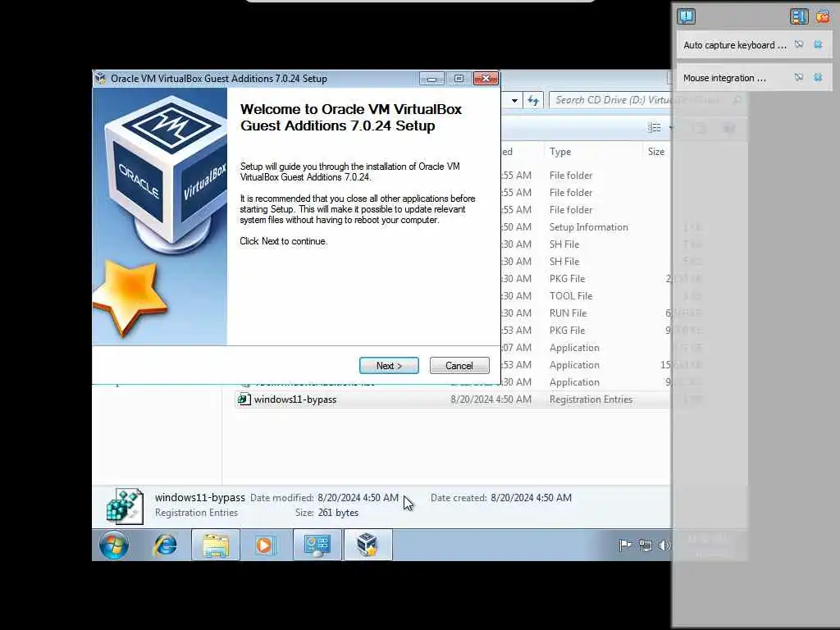Open Windows Media Player taskbar icon
Screen dimensions: 840x630
265,545
